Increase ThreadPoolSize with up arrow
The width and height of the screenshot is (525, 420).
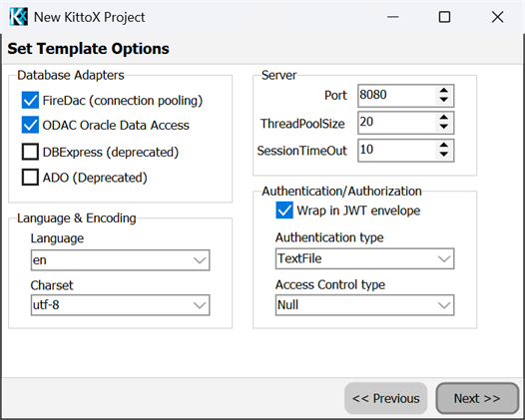tap(444, 118)
